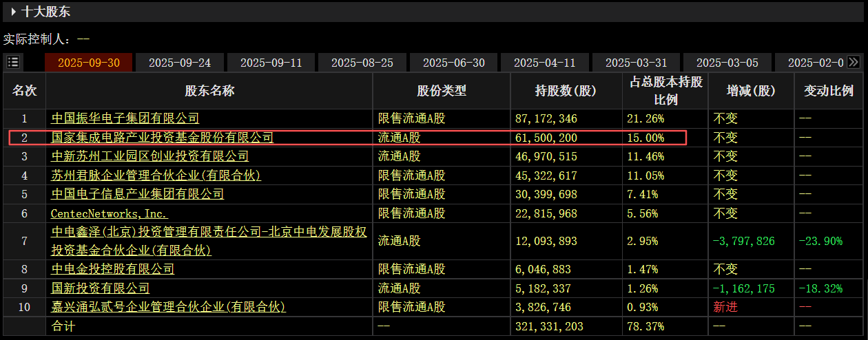This screenshot has height=340, width=868.
Task: Collapse the 十大股东 section triangle
Action: [14, 12]
